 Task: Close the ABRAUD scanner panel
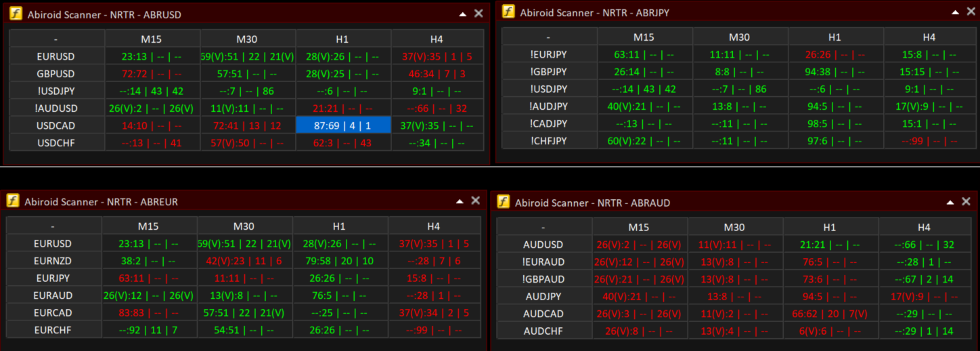[966, 202]
